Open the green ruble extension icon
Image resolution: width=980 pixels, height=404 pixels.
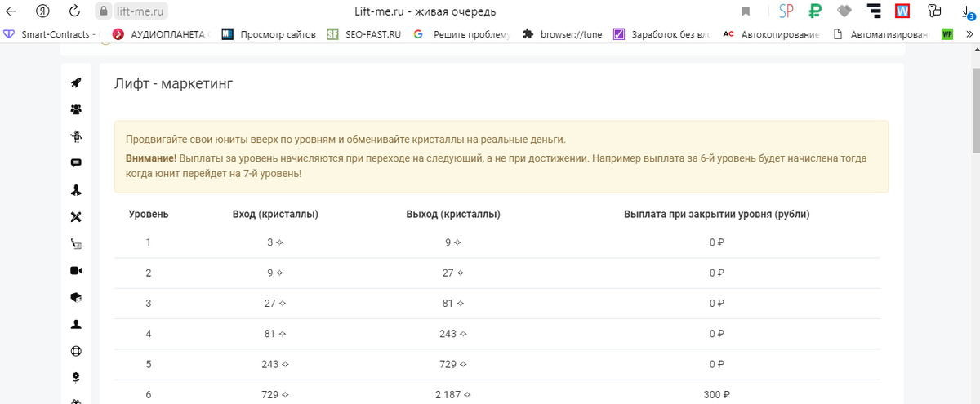[814, 11]
